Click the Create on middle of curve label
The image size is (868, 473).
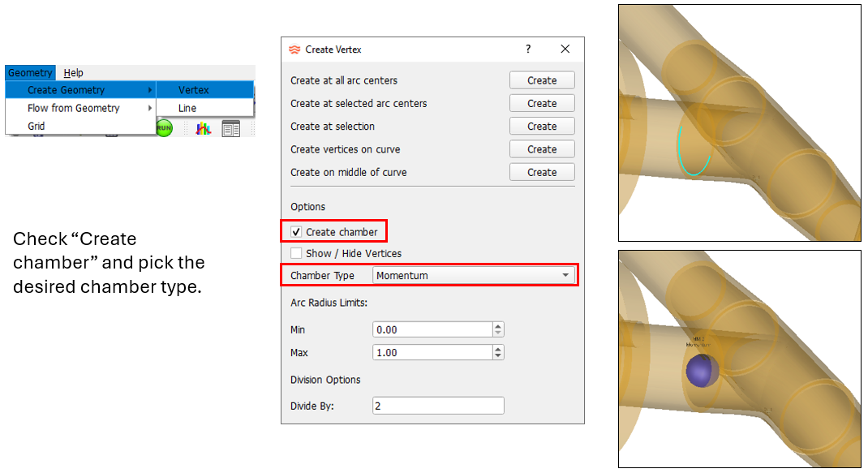(349, 172)
